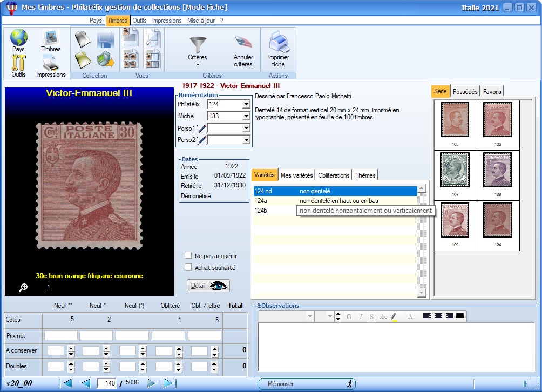
Task: Switch to the Possédés tab
Action: [x=465, y=92]
